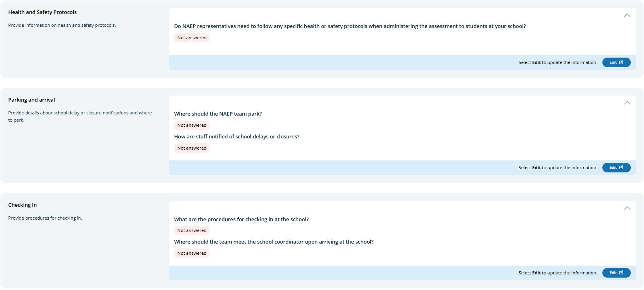Click Not answered badge under meet coordinator question

192,253
